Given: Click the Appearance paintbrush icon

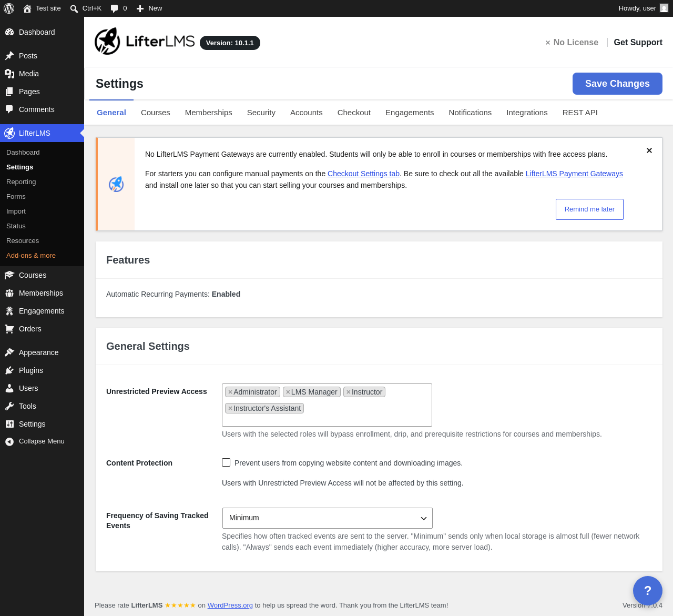Looking at the screenshot, I should [9, 352].
